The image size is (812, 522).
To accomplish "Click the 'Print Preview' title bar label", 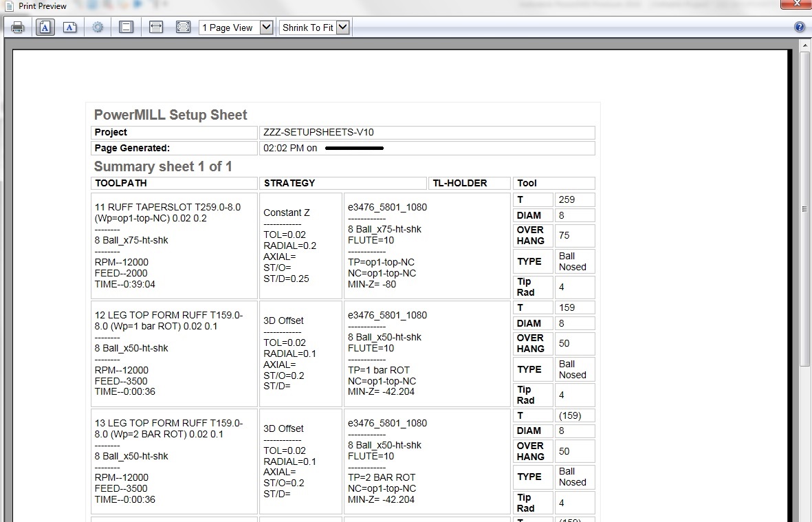I will (x=43, y=6).
